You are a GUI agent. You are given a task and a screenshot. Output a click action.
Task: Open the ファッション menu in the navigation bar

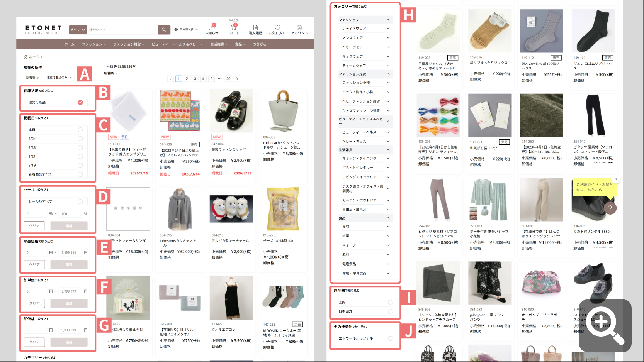(x=93, y=44)
